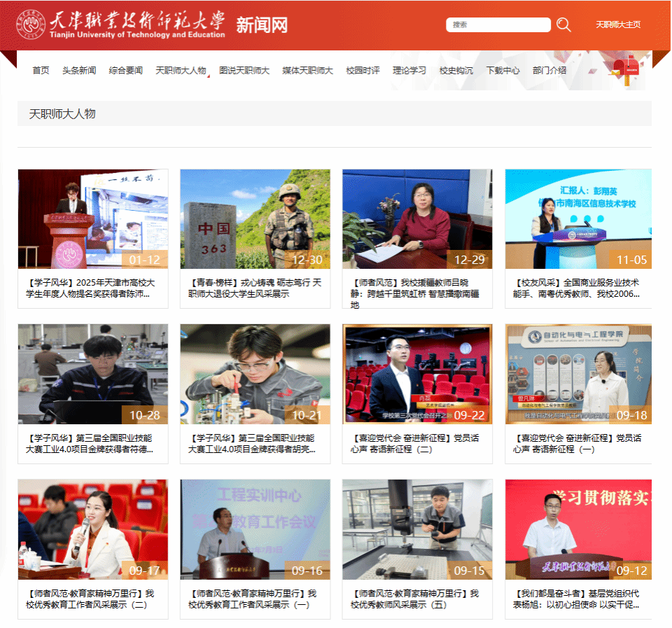Open the 部门介绍 menu item
Image resolution: width=672 pixels, height=628 pixels.
click(x=549, y=70)
